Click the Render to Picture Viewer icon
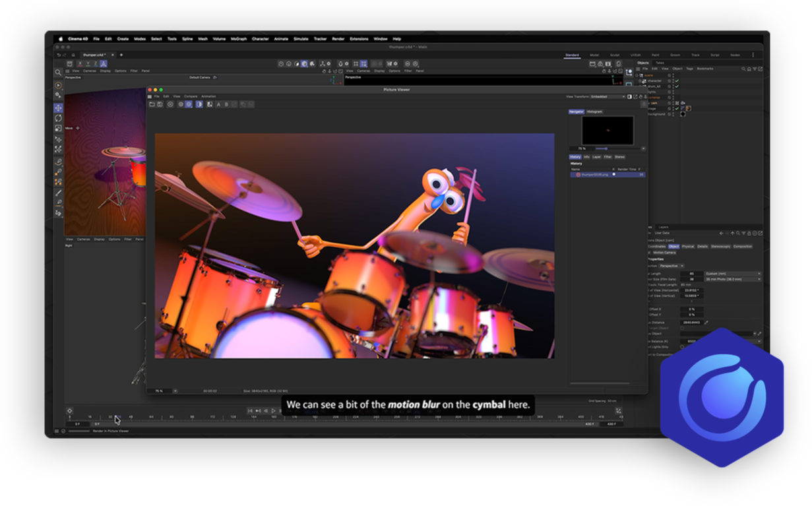This screenshot has width=812, height=506. [x=601, y=64]
